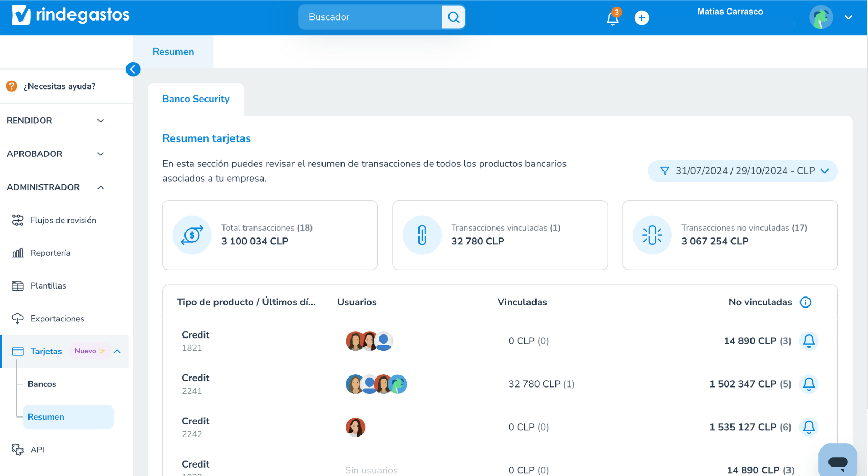This screenshot has height=476, width=868.
Task: Click the plus icon in the top bar
Action: pos(641,17)
